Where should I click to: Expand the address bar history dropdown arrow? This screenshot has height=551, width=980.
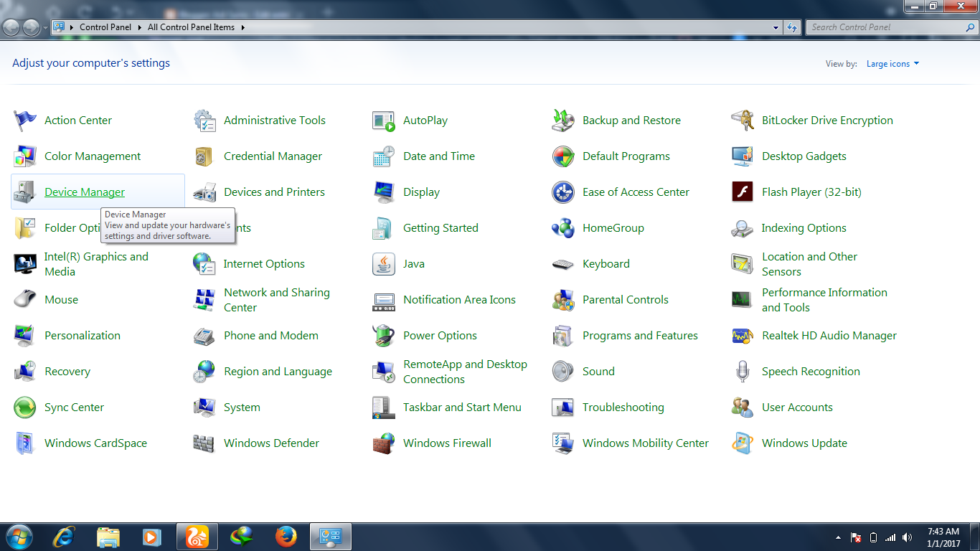tap(776, 27)
